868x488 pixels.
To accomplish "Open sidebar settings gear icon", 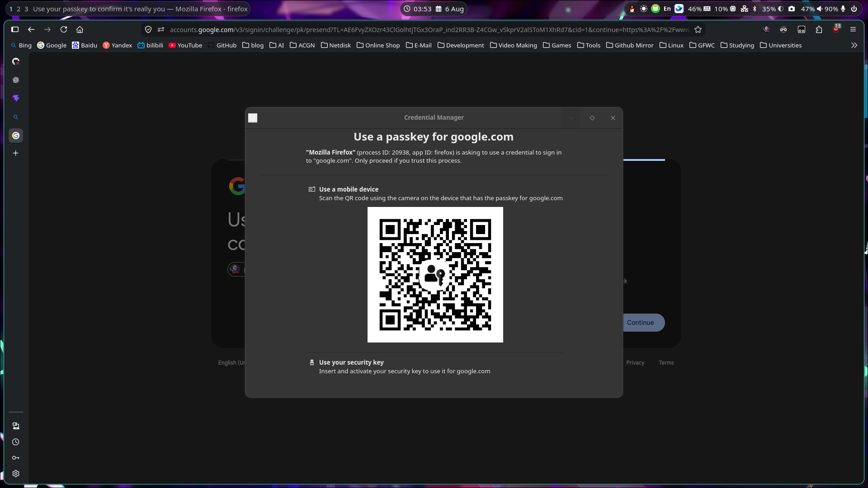I will (x=16, y=474).
